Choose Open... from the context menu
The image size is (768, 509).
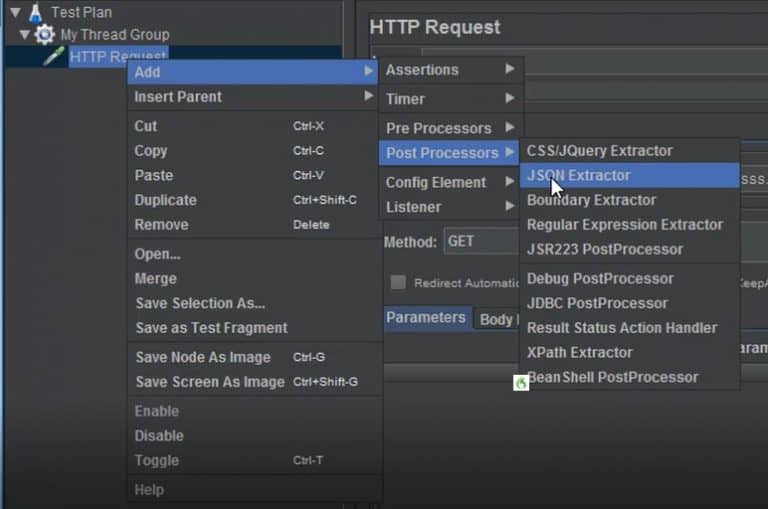(253, 254)
